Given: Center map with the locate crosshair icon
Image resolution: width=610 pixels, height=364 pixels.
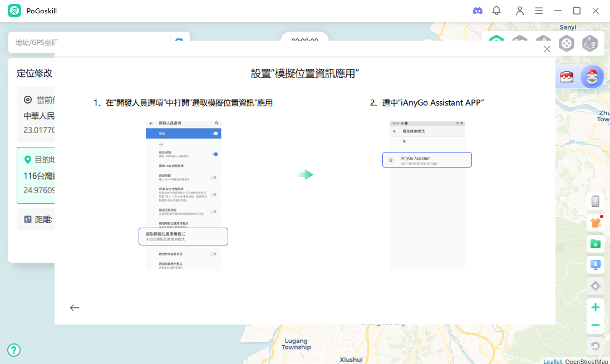Looking at the screenshot, I should (x=595, y=287).
